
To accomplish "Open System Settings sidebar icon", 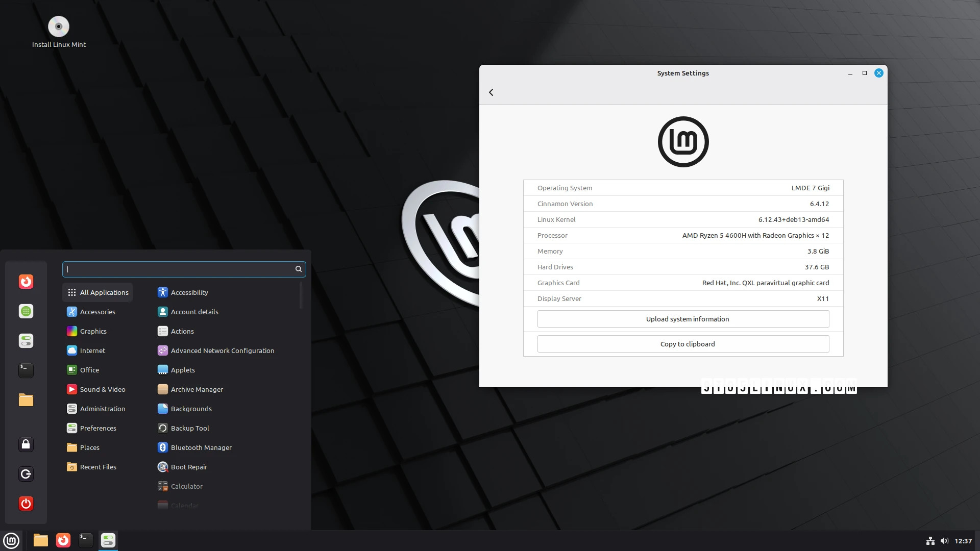I will [26, 341].
